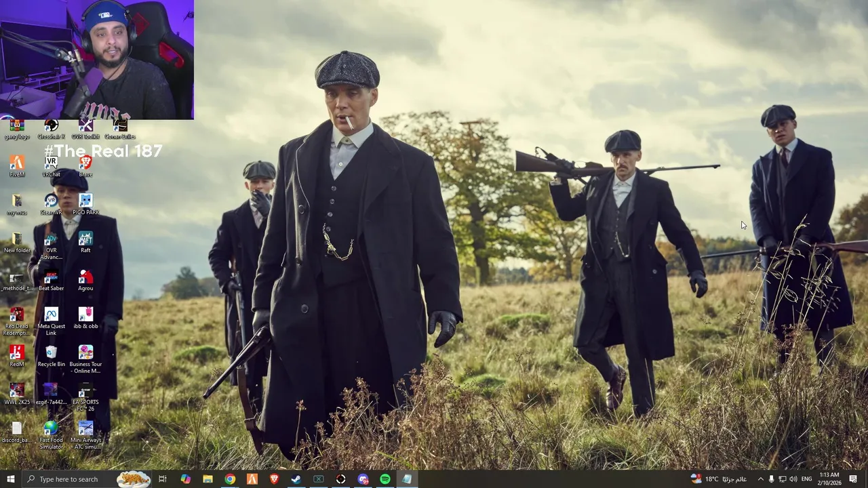868x488 pixels.
Task: Open the Windows Start menu
Action: point(10,479)
